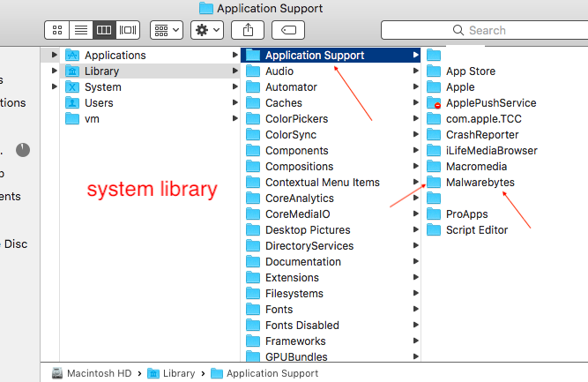Open the gear Action menu
This screenshot has height=382, width=588.
coord(207,30)
